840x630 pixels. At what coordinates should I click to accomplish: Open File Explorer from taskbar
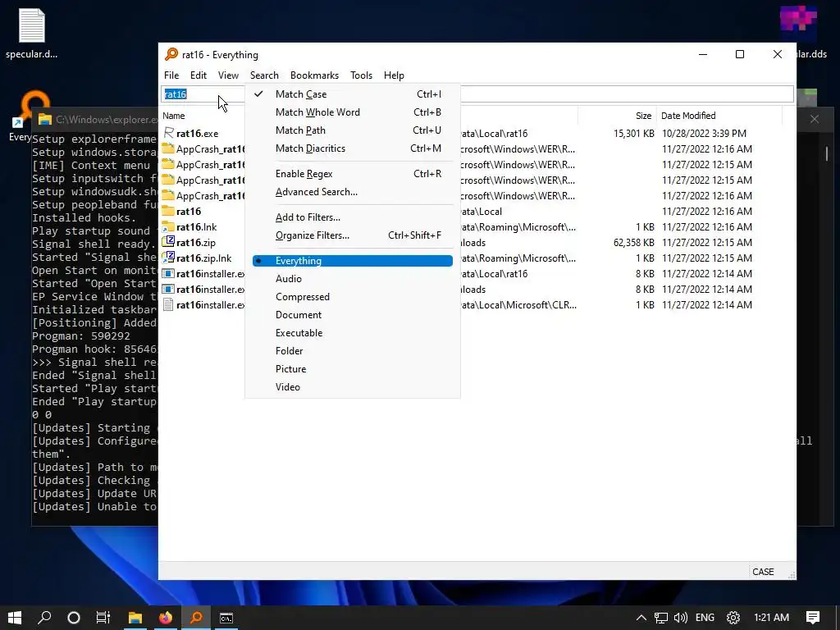click(135, 618)
